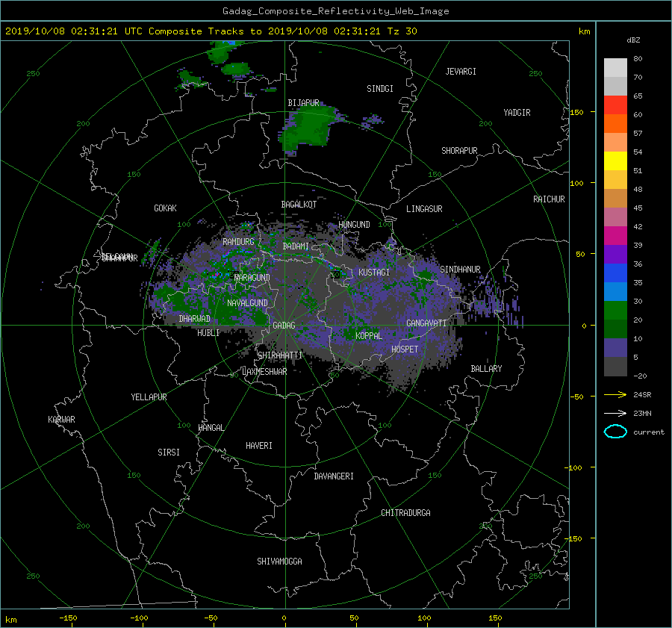Click the GADAG label at radar center
Viewport: 672px width, 628px height.
(x=284, y=326)
